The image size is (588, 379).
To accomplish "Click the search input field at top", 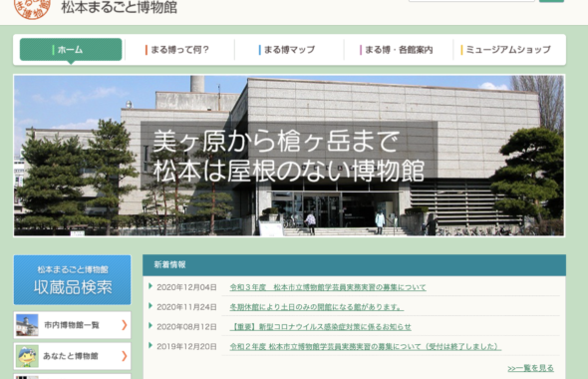I will point(471,1).
